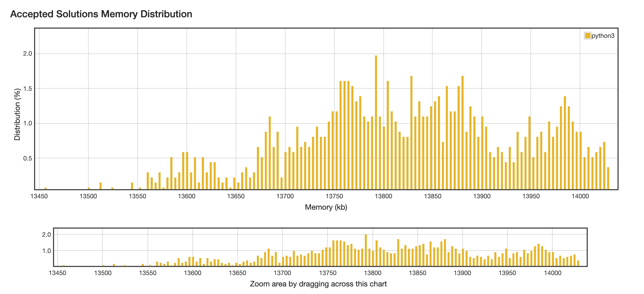Click the tallest bar in the lower overview chart
Screen dimensions: 644x294
[x=366, y=250]
